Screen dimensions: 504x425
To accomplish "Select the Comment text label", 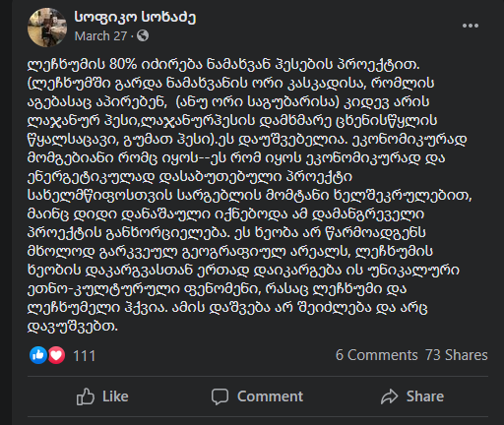I will (270, 396).
